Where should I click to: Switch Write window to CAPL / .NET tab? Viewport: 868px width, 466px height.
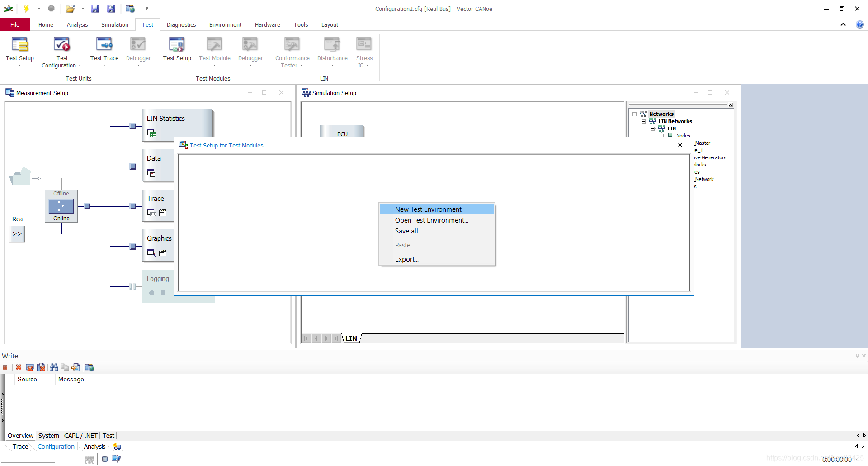[x=81, y=436]
